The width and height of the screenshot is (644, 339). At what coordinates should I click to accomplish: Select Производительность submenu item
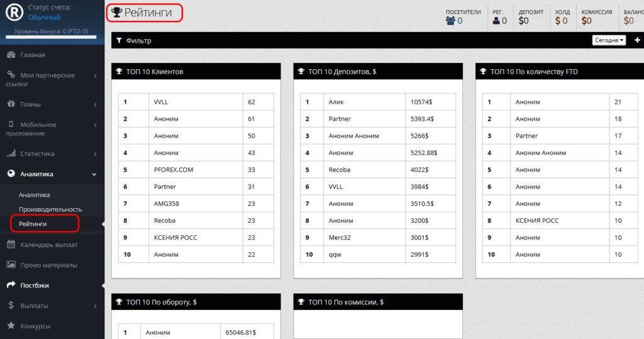[50, 209]
